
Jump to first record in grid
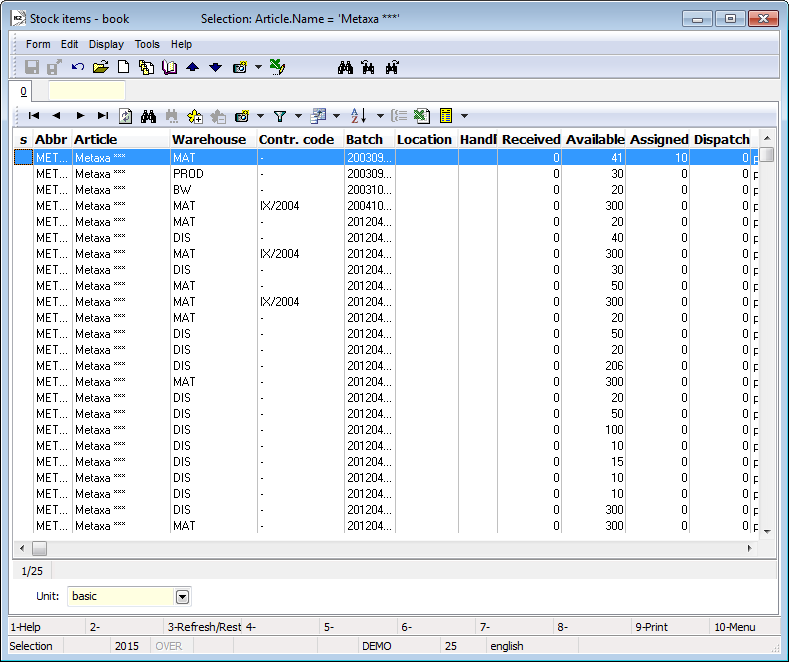pyautogui.click(x=34, y=116)
